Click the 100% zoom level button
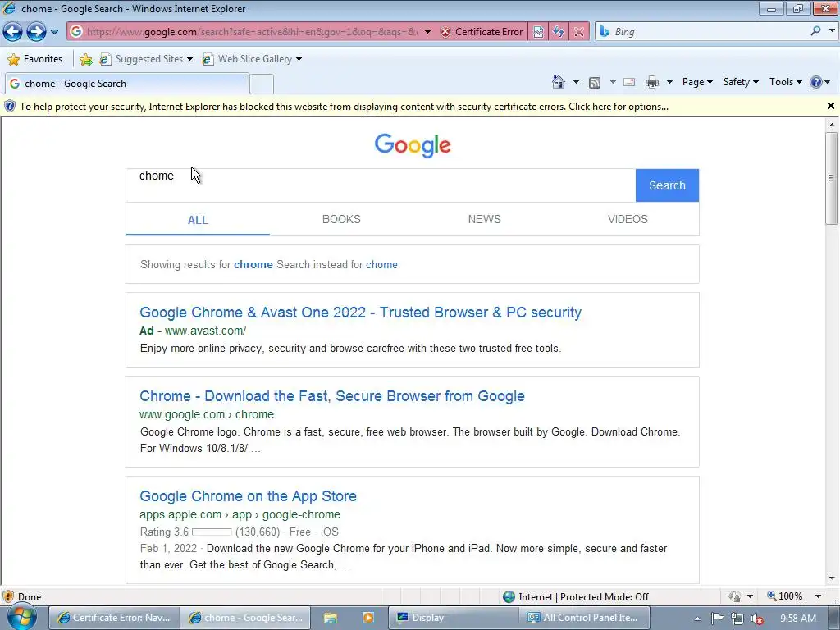This screenshot has height=630, width=840. (785, 596)
